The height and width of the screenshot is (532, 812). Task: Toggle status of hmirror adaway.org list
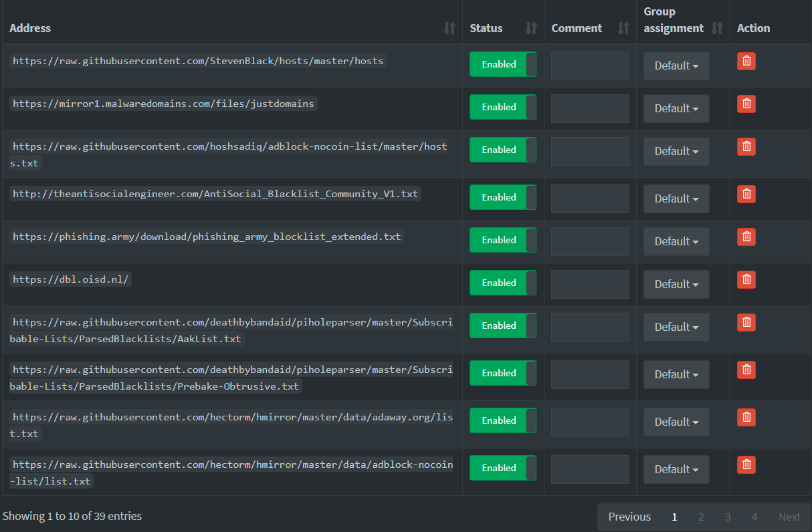[503, 420]
